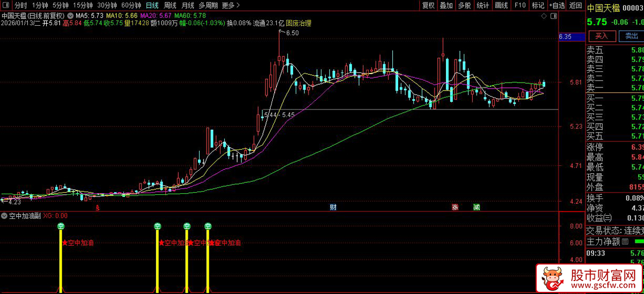Viewport: 644px width, 294px height.
Task: Click the fourth green 空 signal marker
Action: 208,226
